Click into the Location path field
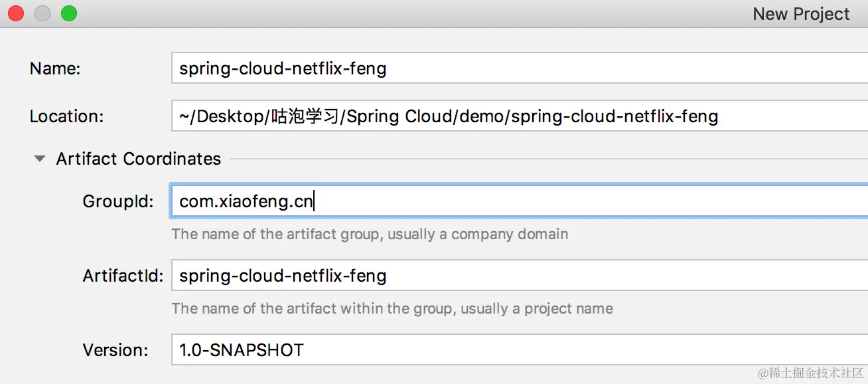Viewport: 868px width, 384px height. pos(518,117)
